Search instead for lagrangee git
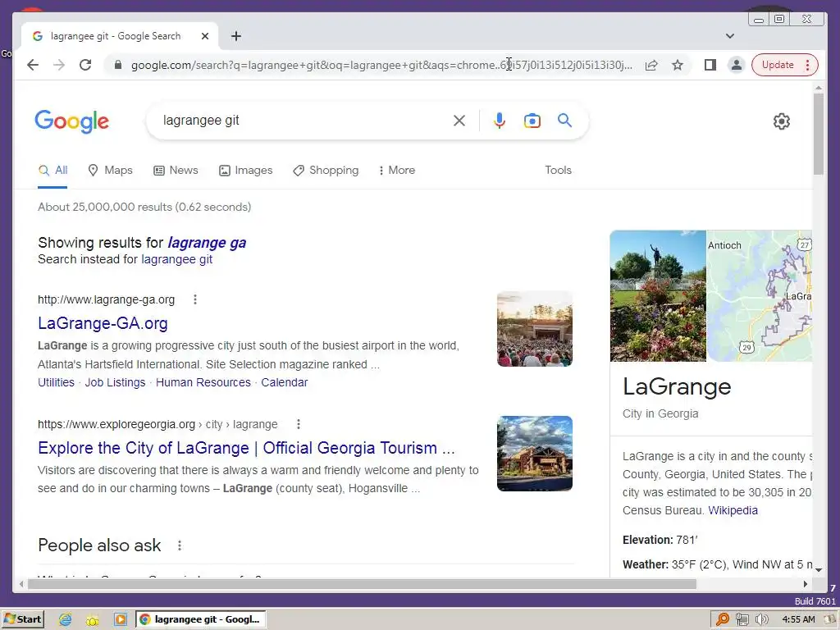Image resolution: width=840 pixels, height=630 pixels. click(x=177, y=259)
